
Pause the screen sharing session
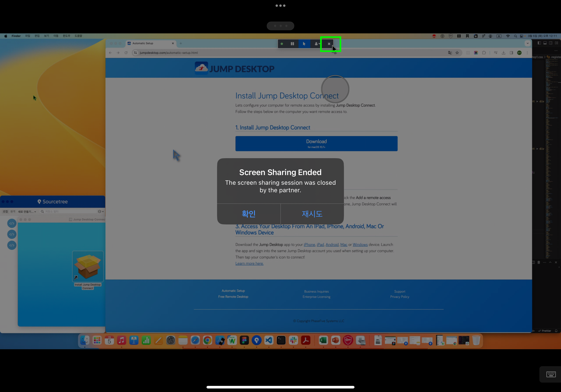292,44
